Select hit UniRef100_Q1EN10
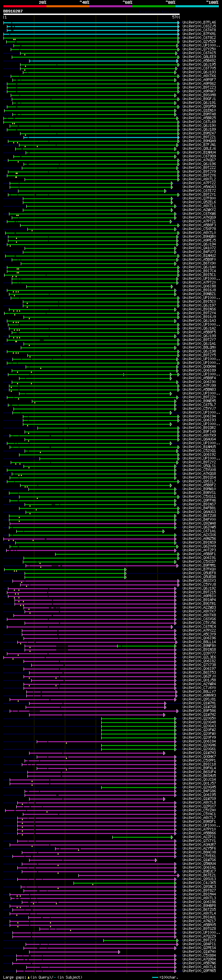This screenshot has width=222, height=980. (199, 110)
